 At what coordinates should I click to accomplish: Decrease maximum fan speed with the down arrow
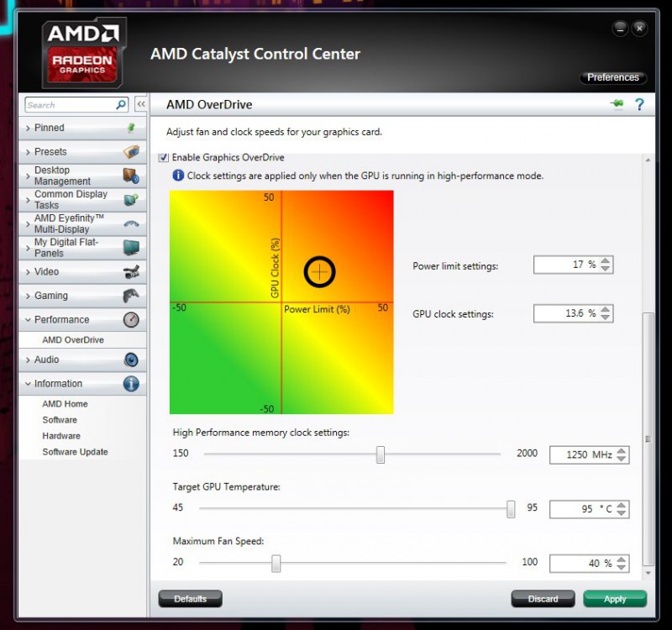[x=622, y=567]
